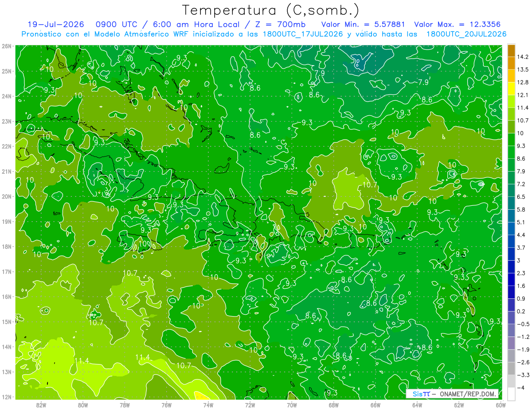This screenshot has height=411, width=532.
Task: Click the latitude axis label "13N"
Action: click(x=6, y=372)
